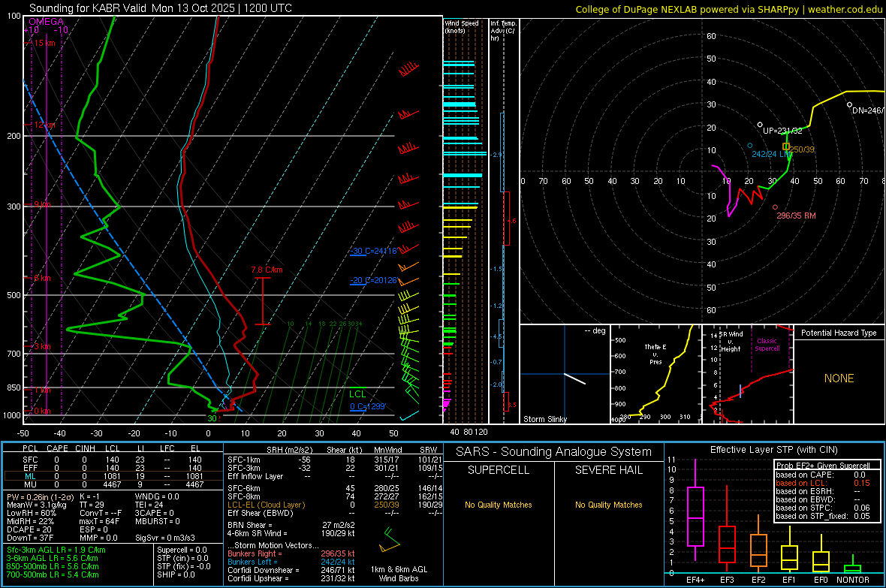Click the Effective Layer STP (with CIN) title

[774, 450]
